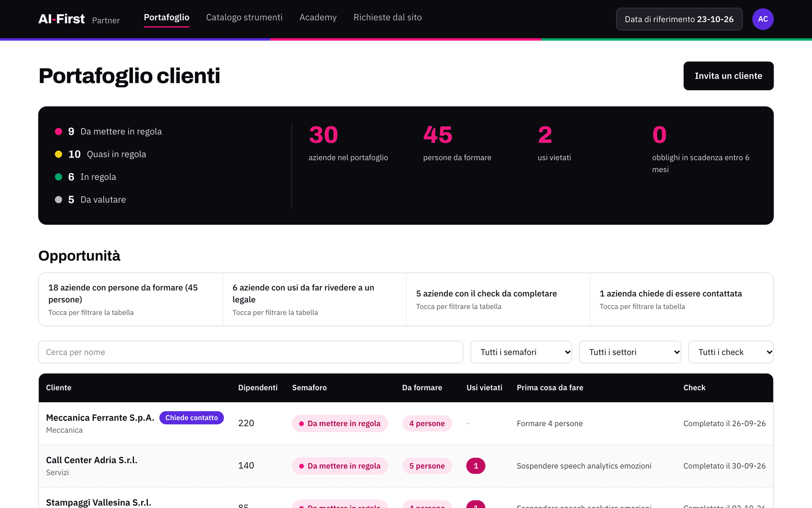This screenshot has width=812, height=508.
Task: Click the Cliente column header
Action: [x=59, y=388]
